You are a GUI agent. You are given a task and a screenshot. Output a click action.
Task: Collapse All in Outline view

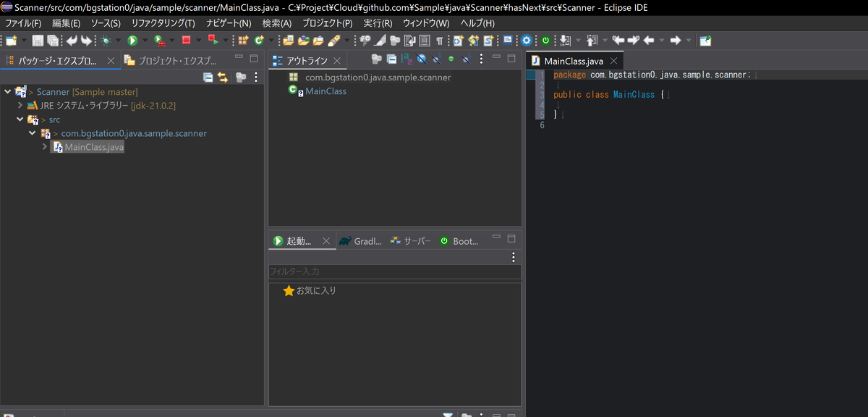tap(391, 59)
